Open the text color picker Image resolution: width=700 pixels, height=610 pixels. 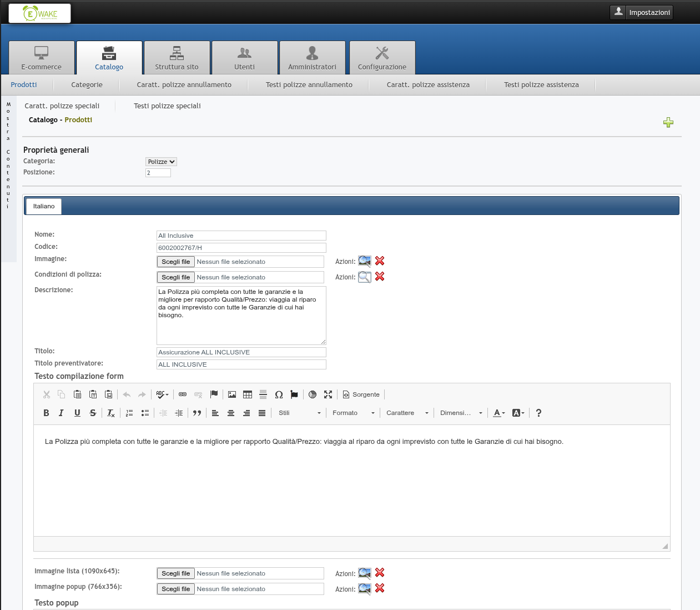point(498,413)
